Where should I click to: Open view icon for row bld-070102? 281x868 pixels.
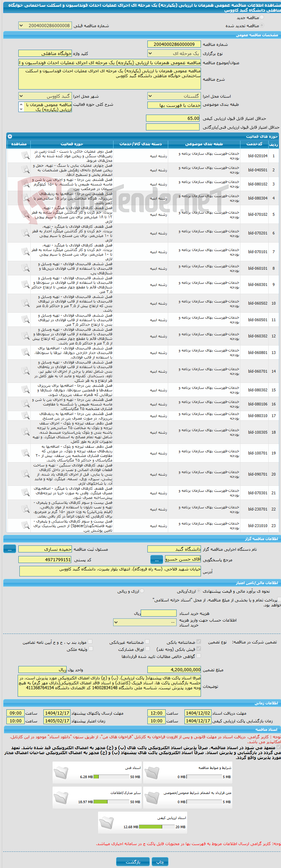pyautogui.click(x=25, y=214)
